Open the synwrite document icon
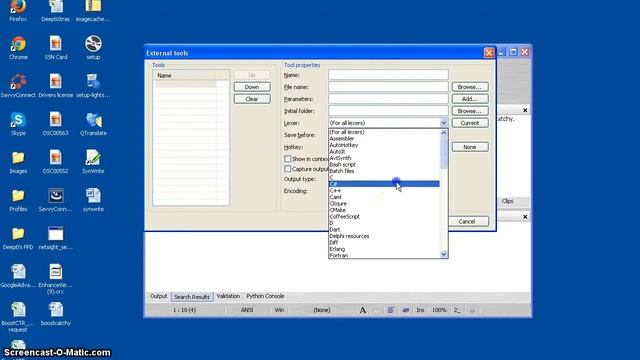 tap(93, 199)
